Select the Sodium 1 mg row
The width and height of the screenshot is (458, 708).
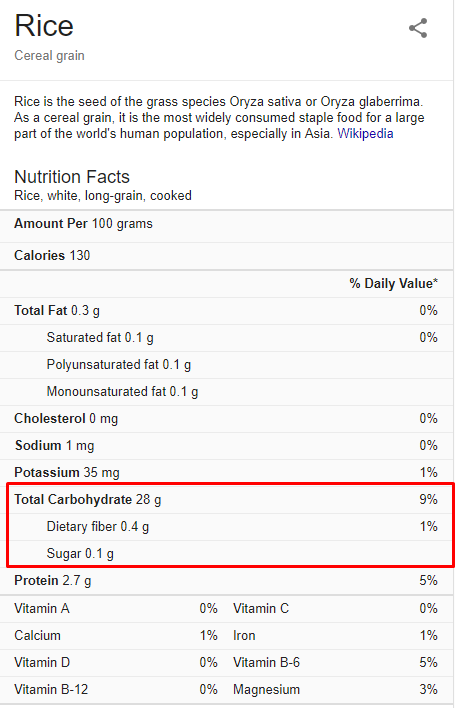click(227, 446)
